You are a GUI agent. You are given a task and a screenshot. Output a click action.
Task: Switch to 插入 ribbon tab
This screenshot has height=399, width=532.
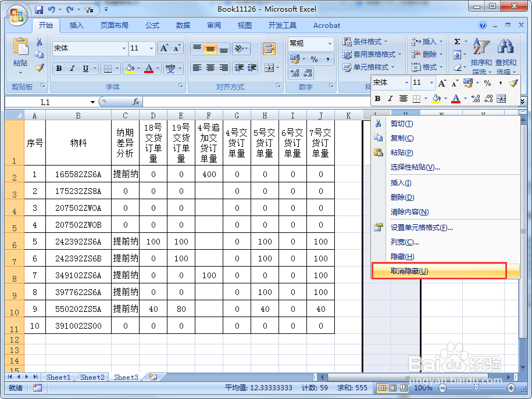point(76,26)
